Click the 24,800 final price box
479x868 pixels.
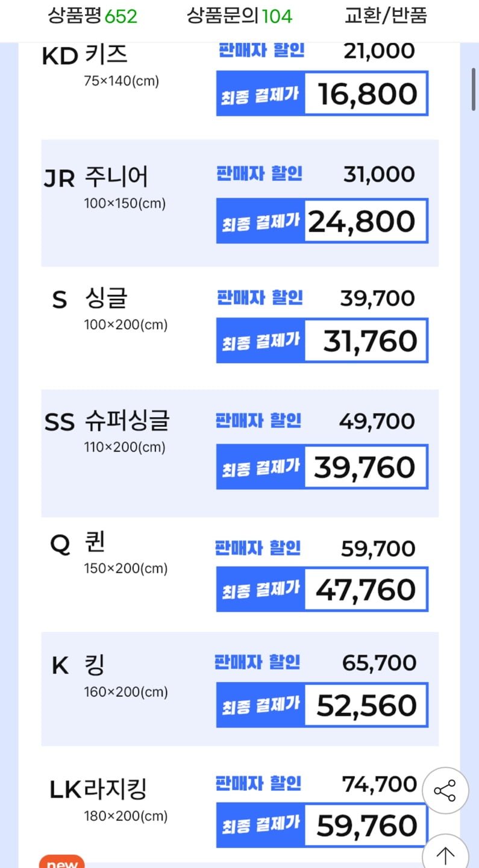tap(322, 221)
